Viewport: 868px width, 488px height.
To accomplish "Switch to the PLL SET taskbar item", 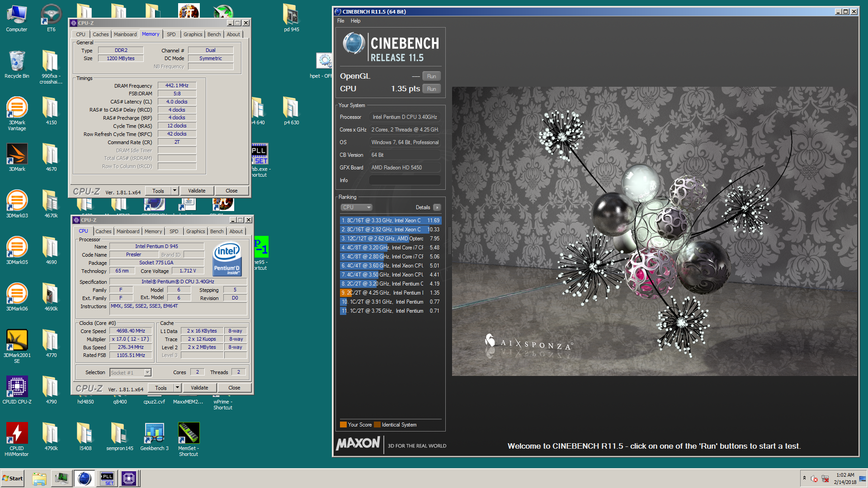I will click(107, 479).
